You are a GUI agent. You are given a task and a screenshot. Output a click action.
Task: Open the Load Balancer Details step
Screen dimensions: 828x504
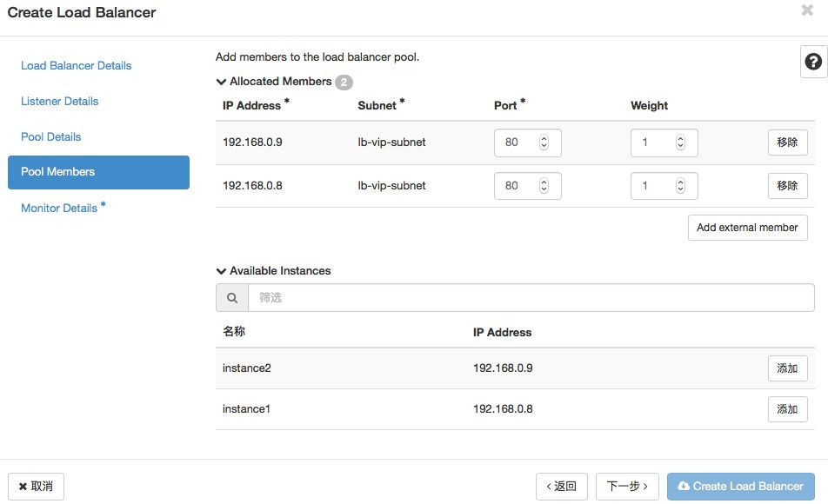[x=77, y=65]
